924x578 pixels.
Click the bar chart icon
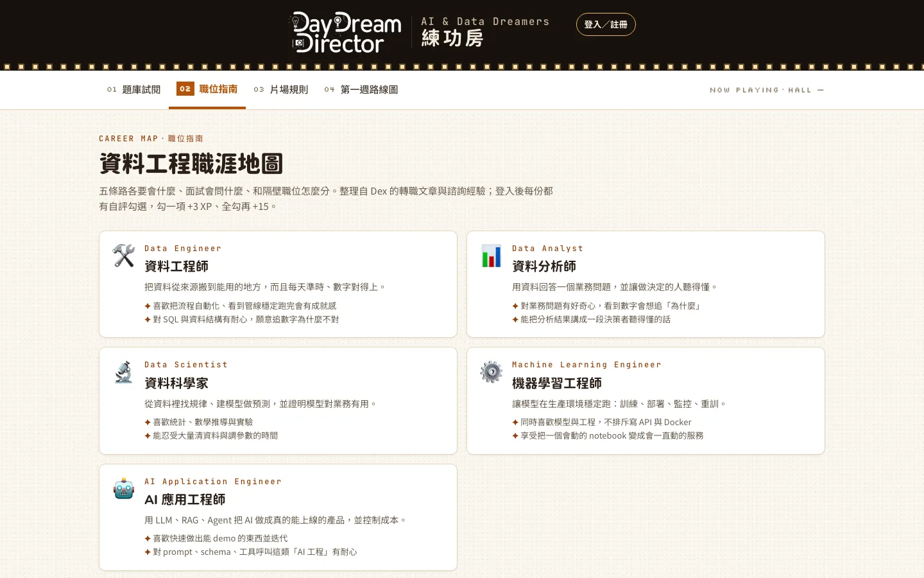pos(492,256)
